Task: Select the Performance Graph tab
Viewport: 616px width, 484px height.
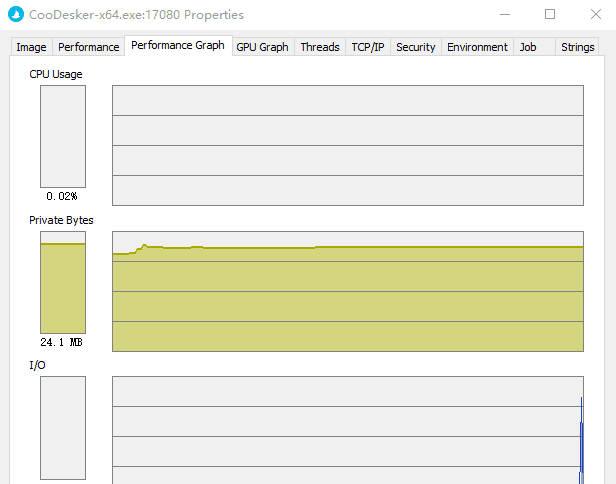Action: [178, 46]
